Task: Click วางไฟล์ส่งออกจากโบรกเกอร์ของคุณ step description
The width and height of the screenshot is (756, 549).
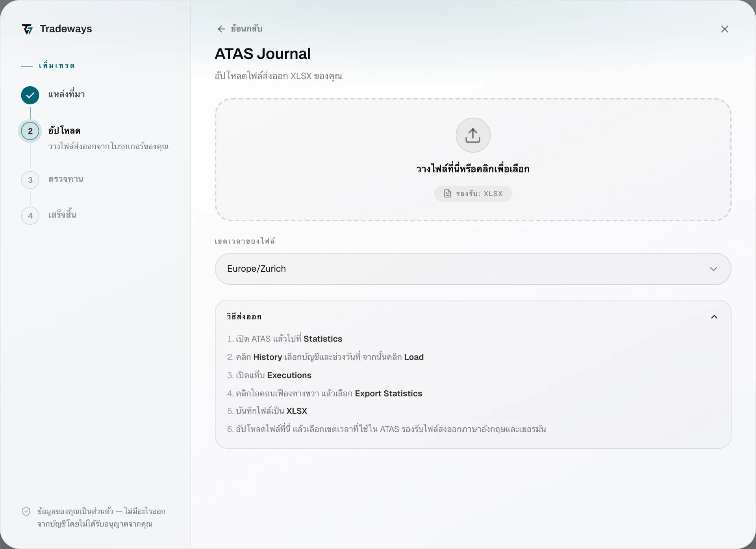Action: (x=108, y=147)
